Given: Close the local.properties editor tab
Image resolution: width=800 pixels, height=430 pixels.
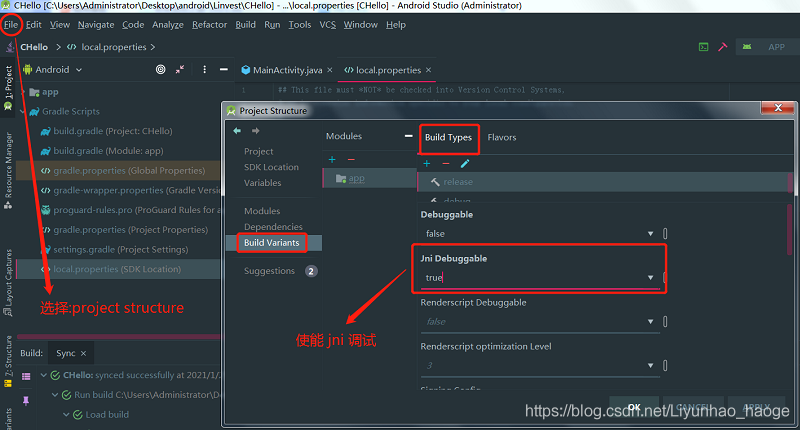Looking at the screenshot, I should (x=429, y=70).
